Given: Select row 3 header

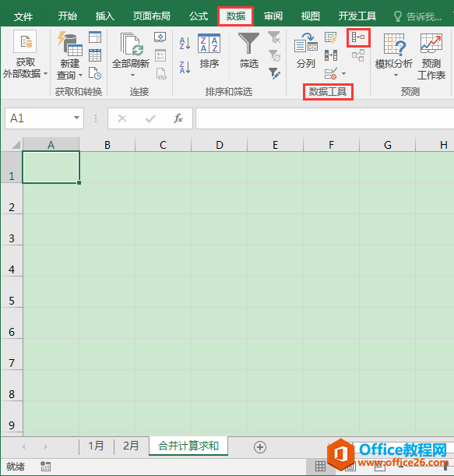Looking at the screenshot, I should [x=12, y=230].
